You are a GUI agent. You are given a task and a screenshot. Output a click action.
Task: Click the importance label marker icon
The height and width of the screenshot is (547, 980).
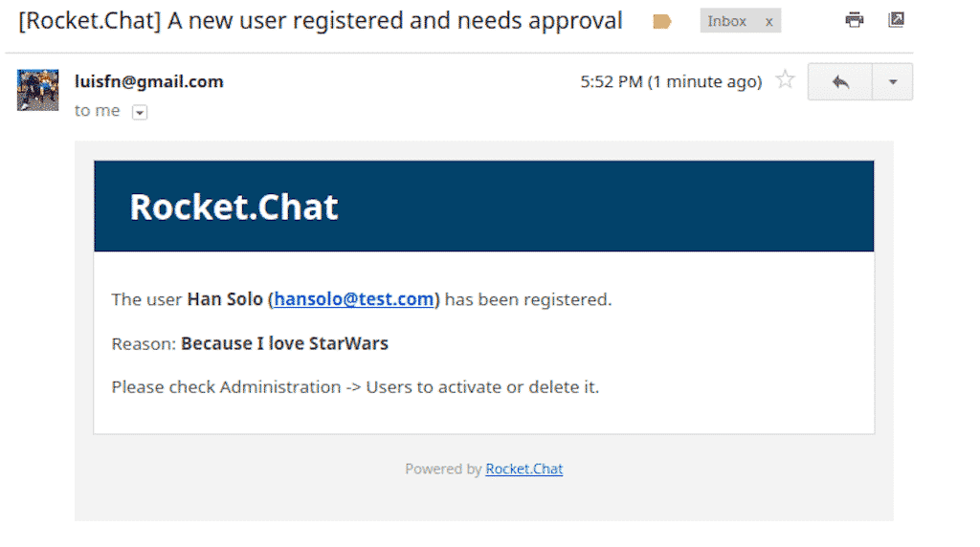661,22
